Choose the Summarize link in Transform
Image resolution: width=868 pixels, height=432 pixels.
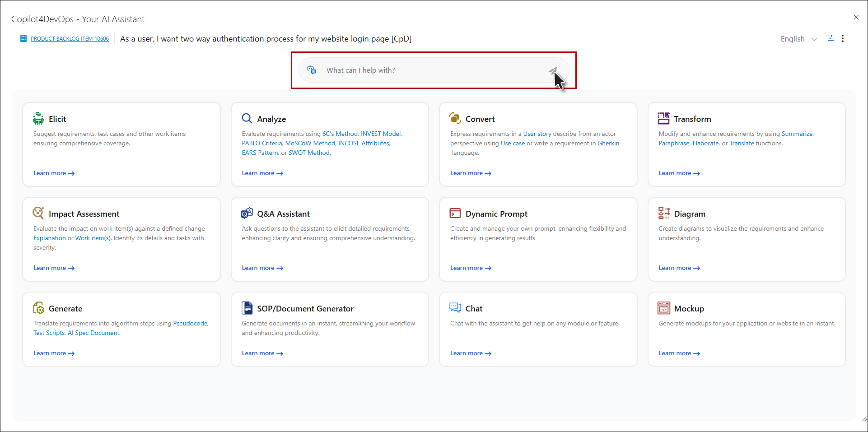[797, 134]
